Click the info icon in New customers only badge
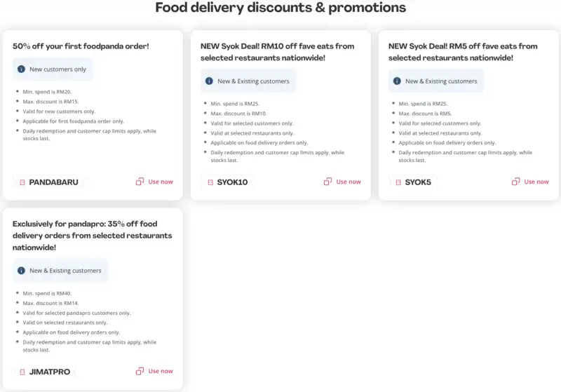Screen dimensions: 561x392 (x=21, y=69)
